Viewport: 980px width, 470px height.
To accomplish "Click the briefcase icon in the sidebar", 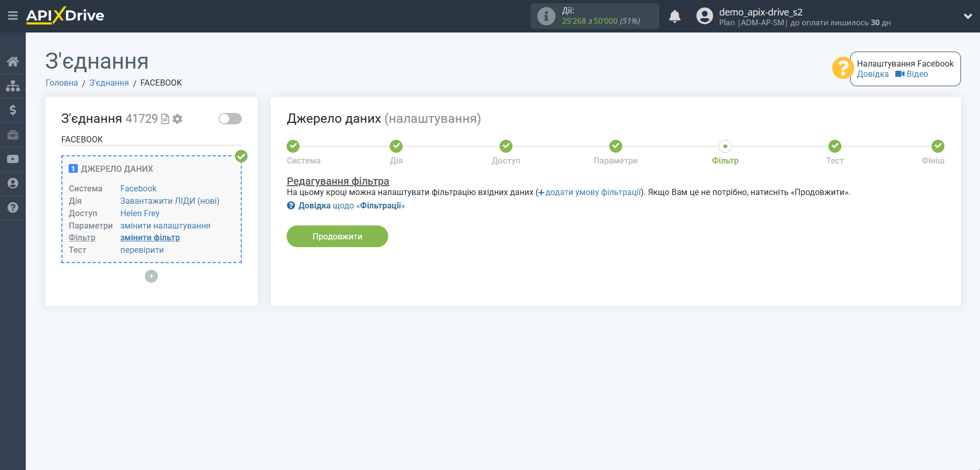I will 13,135.
